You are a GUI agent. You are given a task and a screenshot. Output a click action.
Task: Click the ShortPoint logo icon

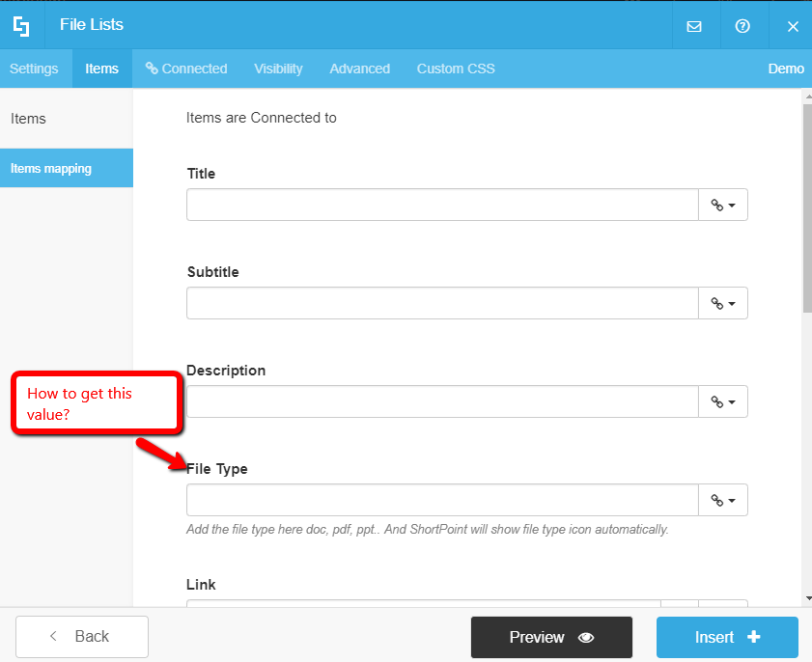(21, 25)
